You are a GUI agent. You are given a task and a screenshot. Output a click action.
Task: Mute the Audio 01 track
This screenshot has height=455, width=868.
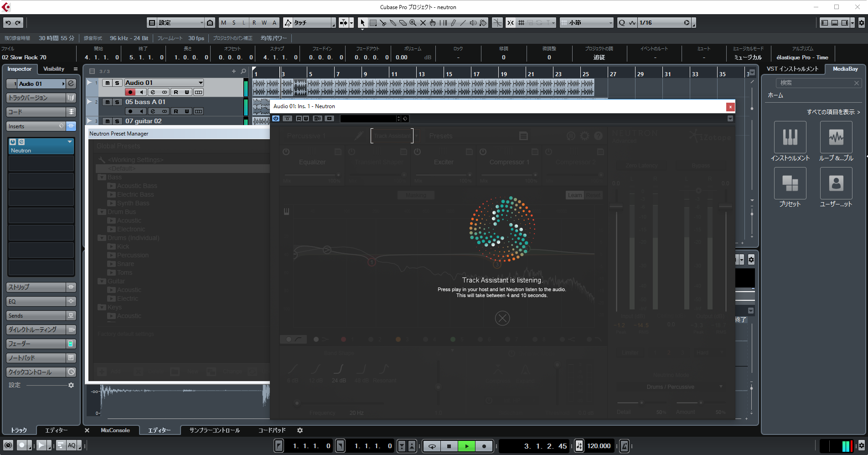pyautogui.click(x=107, y=83)
